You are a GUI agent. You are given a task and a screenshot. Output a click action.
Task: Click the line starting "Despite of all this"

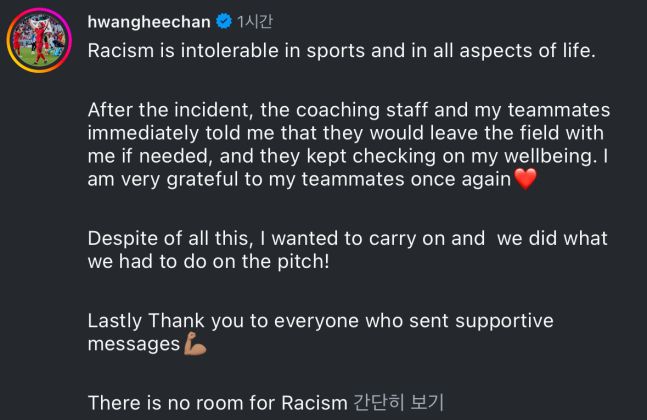(x=347, y=240)
